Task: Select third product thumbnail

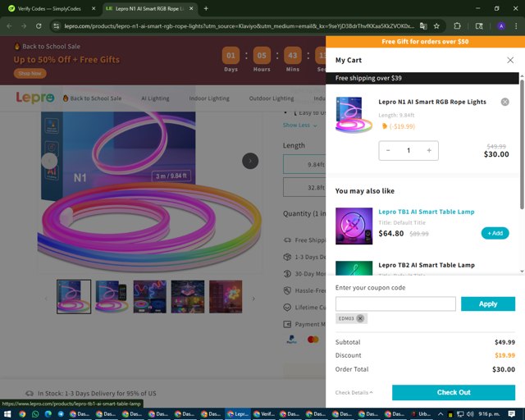Action: click(x=149, y=297)
